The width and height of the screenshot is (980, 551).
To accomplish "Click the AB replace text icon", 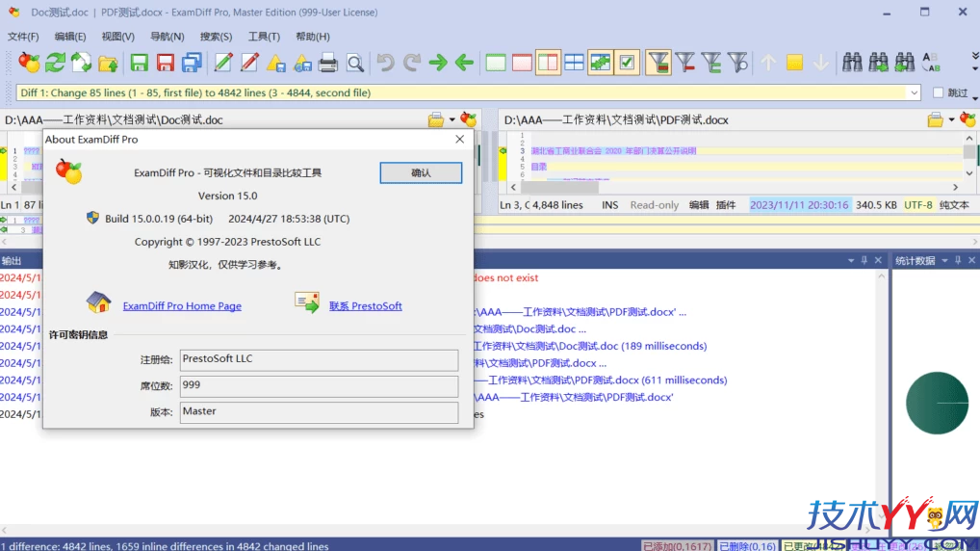I will [x=931, y=63].
